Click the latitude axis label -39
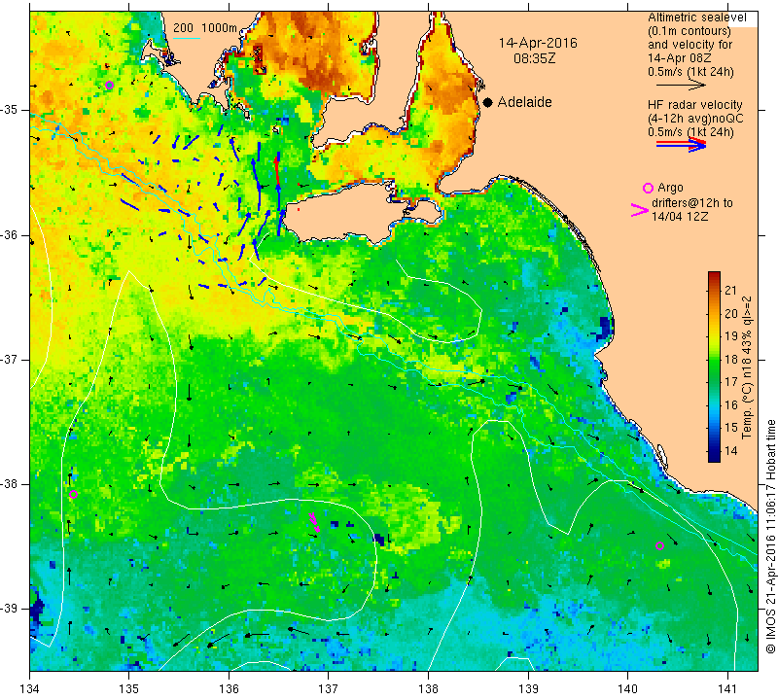Viewport: 778px width, 700px height. point(9,609)
